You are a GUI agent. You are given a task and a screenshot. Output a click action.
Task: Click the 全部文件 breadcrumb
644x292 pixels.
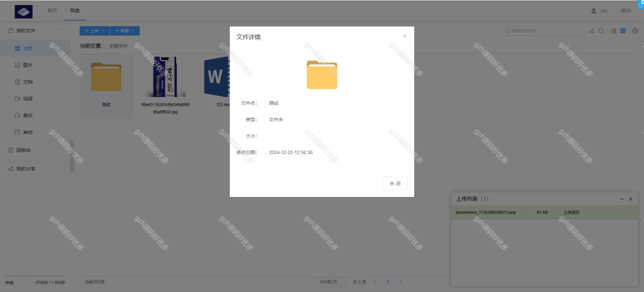118,46
